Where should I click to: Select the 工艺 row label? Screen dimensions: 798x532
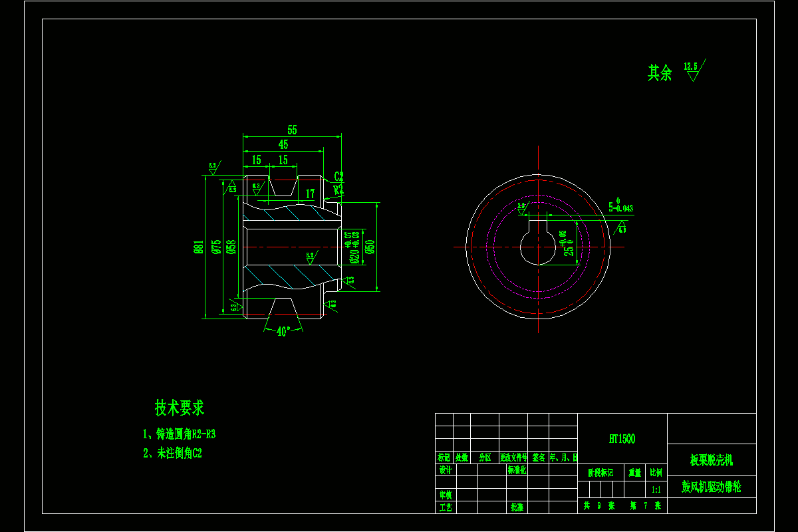click(446, 507)
